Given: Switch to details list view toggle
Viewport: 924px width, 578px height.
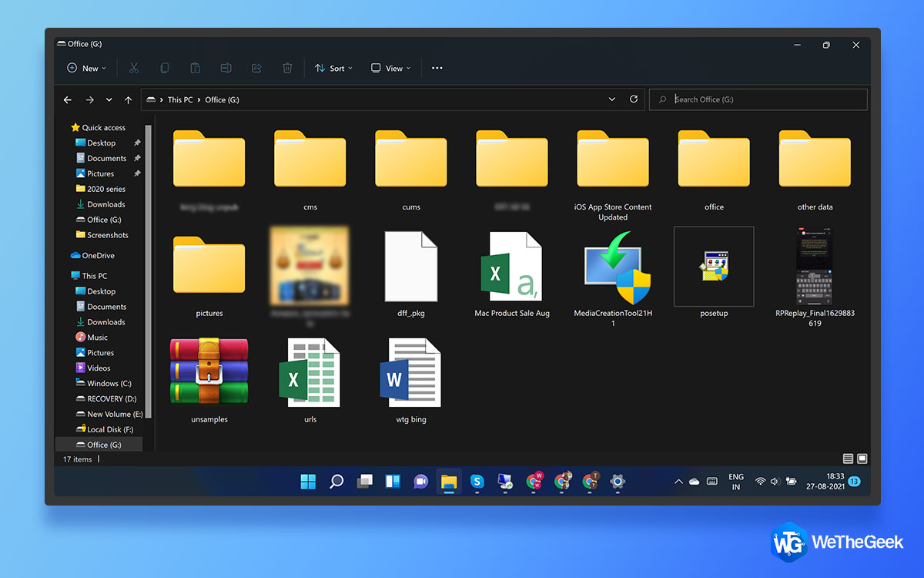Looking at the screenshot, I should (848, 459).
